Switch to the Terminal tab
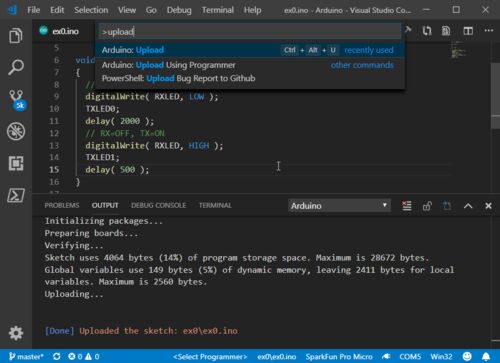The image size is (500, 363). pyautogui.click(x=215, y=205)
